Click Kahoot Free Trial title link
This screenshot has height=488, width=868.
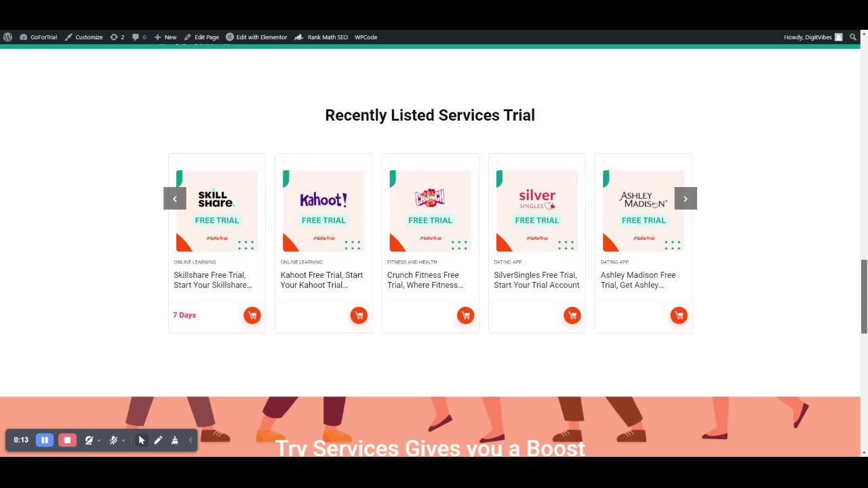[321, 280]
